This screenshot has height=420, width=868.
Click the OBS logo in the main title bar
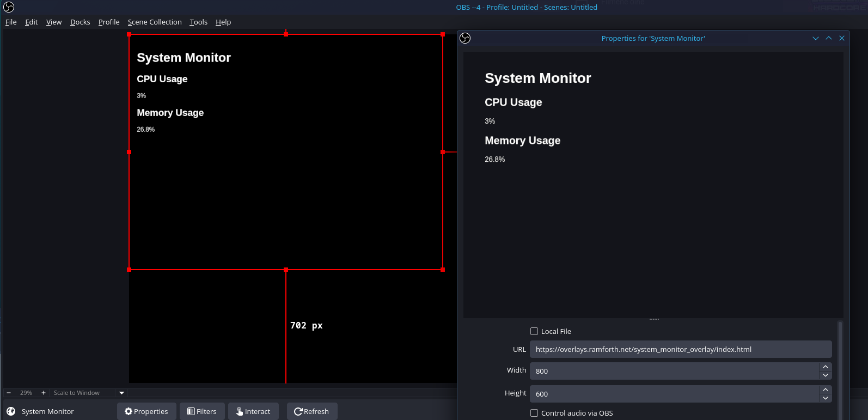[x=9, y=7]
